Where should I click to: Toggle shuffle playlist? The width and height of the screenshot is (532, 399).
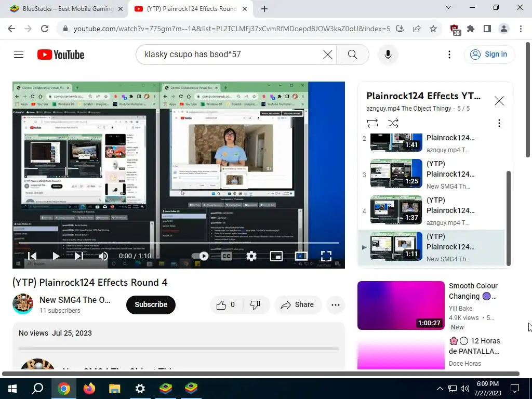[x=393, y=123]
